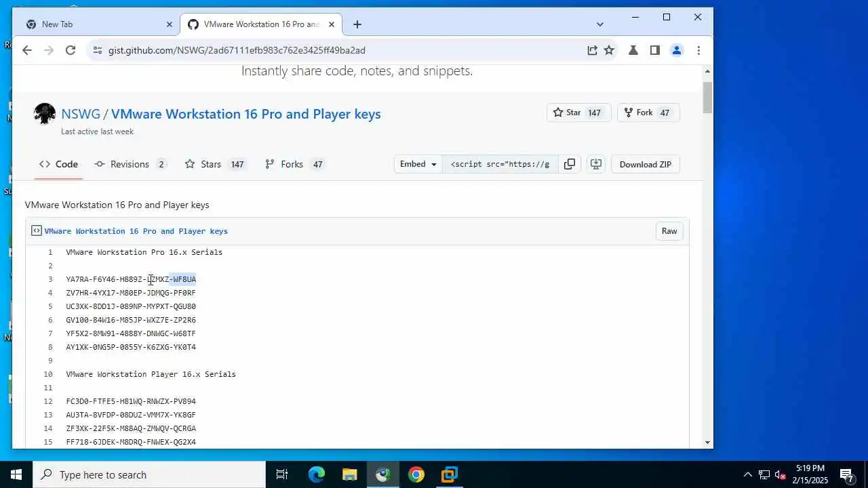Click serial YF5X2-8MW91-4888Y-DNWGC-W68TF

tap(131, 333)
